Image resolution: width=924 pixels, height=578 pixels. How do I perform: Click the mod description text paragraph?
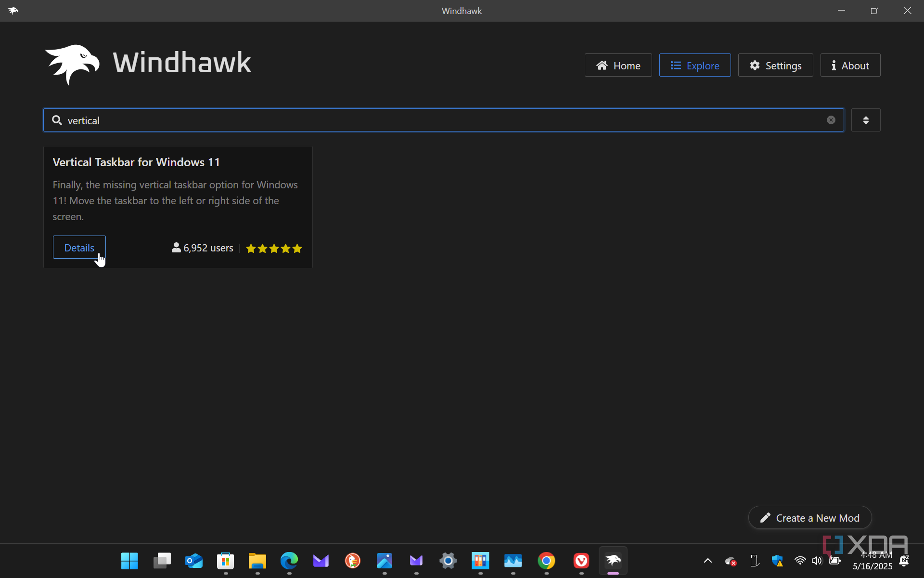(x=175, y=201)
